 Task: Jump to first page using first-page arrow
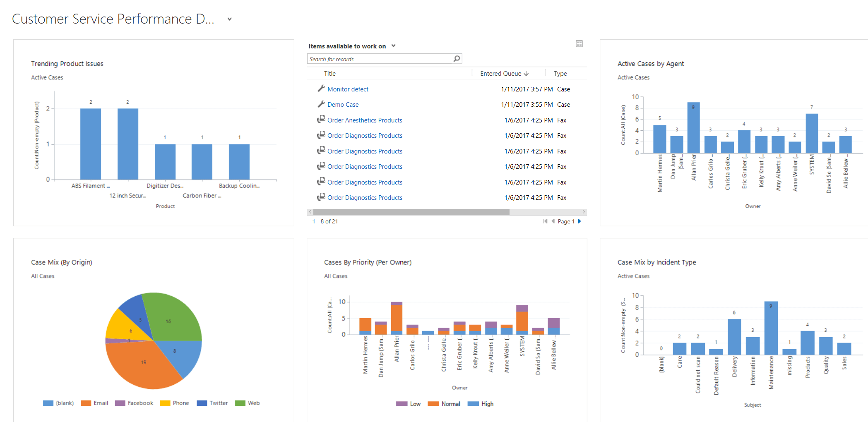(545, 221)
